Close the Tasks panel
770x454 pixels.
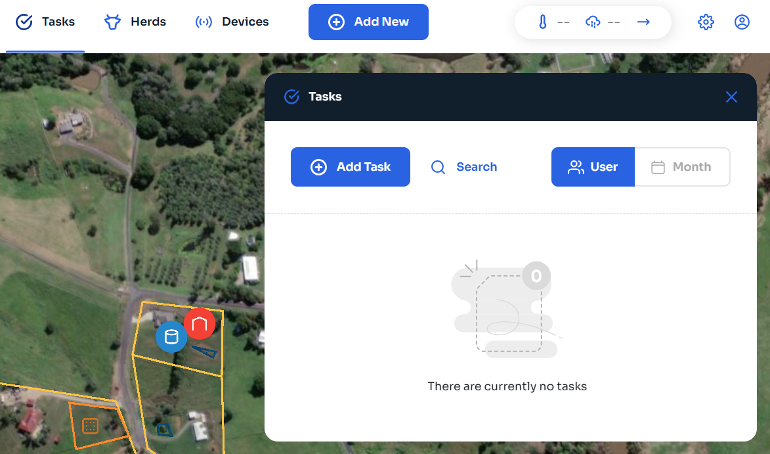click(731, 97)
